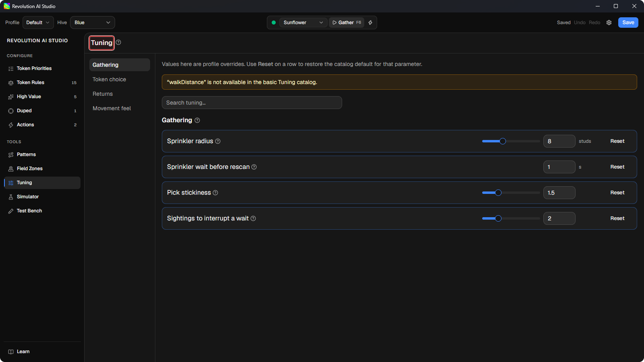The height and width of the screenshot is (362, 644).
Task: Open the Duped section
Action: click(42, 111)
